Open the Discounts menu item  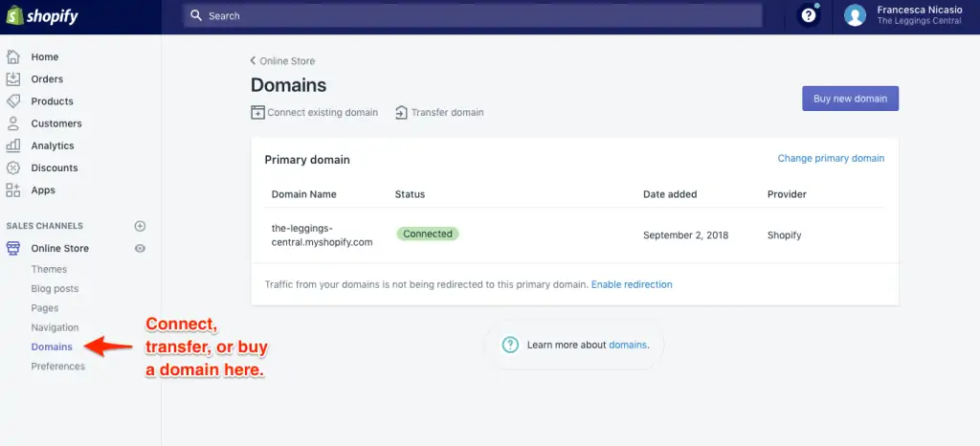point(55,167)
